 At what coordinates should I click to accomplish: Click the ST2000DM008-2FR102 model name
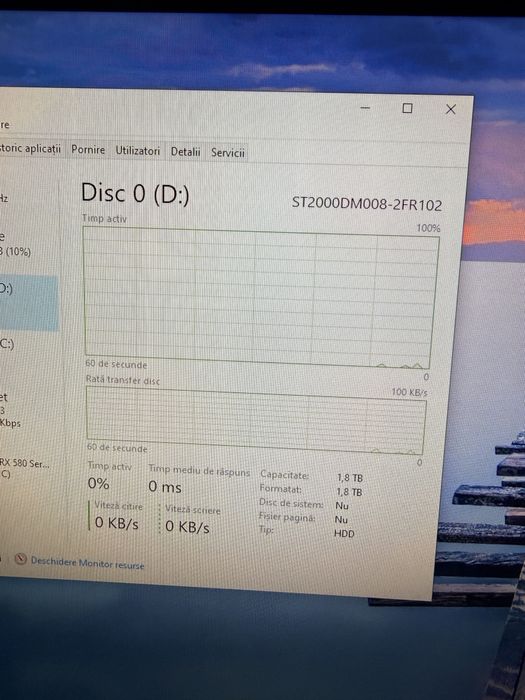coord(367,204)
